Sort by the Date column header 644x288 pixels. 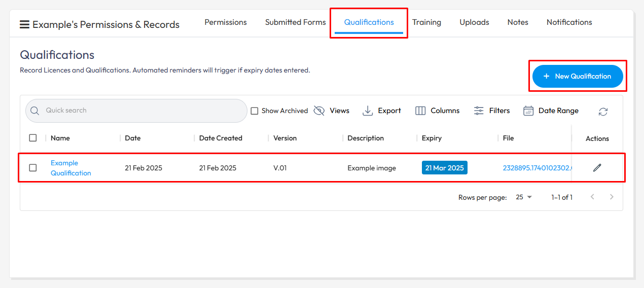pos(133,138)
